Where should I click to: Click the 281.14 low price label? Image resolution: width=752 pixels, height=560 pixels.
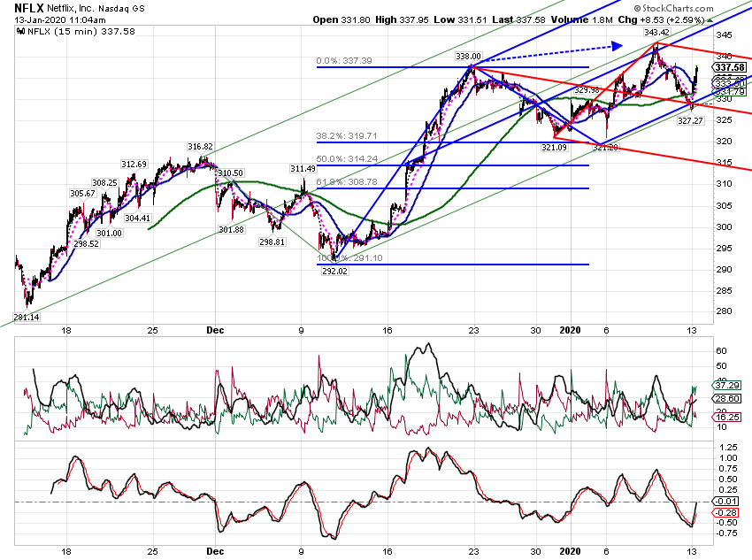click(x=27, y=318)
